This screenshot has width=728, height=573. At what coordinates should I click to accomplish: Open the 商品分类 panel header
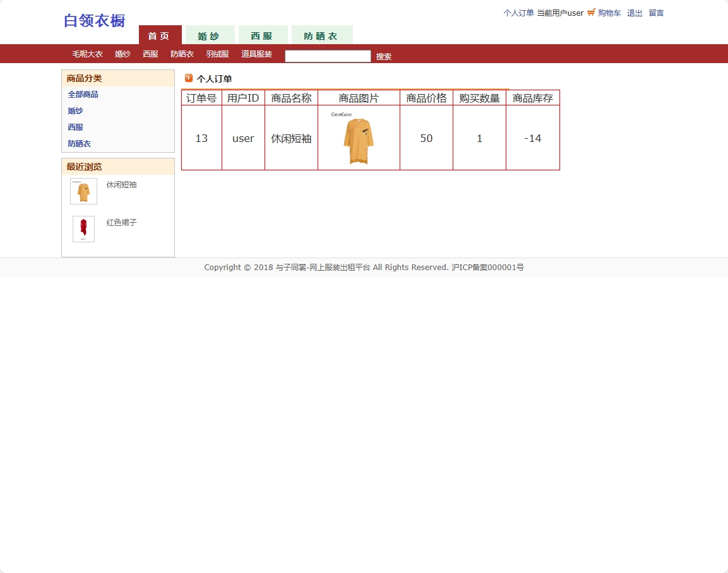pos(83,78)
